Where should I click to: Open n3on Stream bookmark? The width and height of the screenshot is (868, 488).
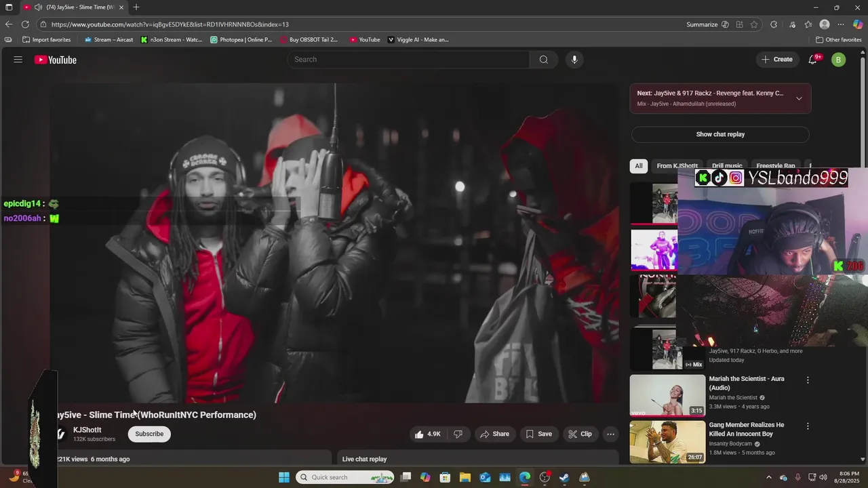coord(172,39)
